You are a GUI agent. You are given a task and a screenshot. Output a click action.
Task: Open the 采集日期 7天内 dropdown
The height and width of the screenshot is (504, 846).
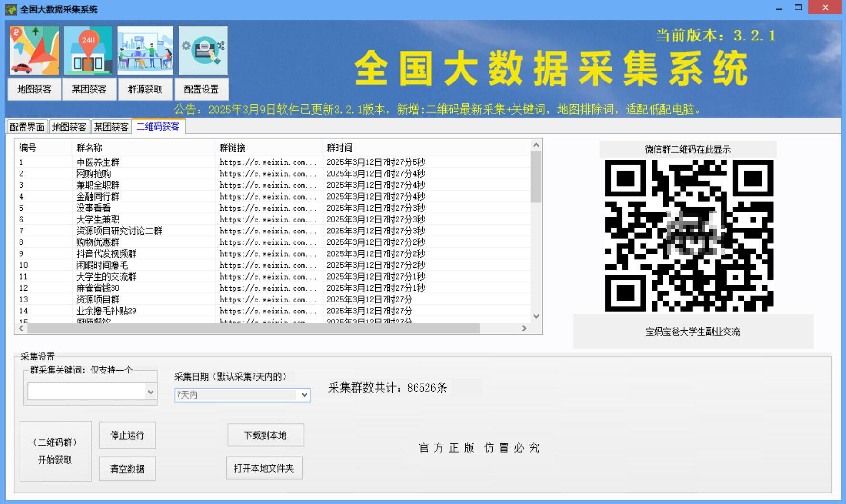click(242, 394)
